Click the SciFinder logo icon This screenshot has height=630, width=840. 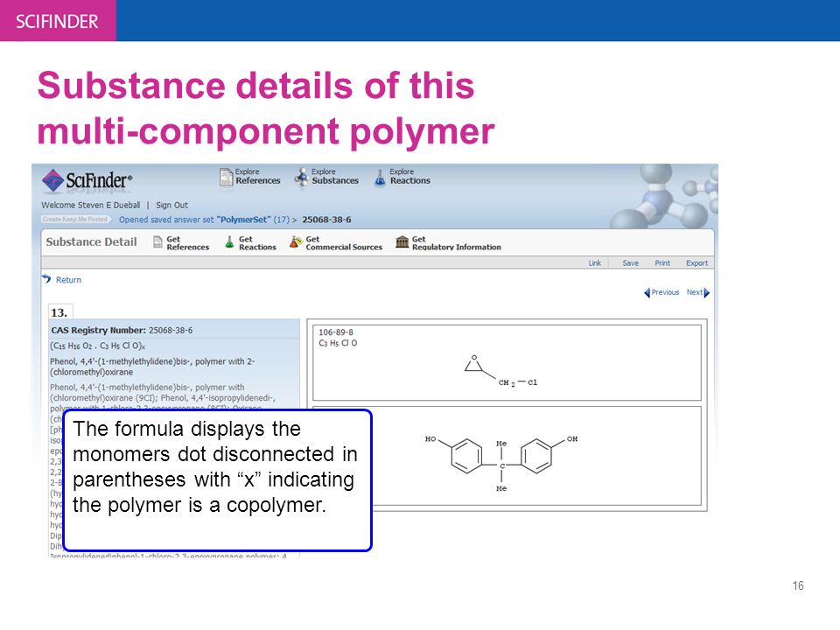pyautogui.click(x=53, y=180)
